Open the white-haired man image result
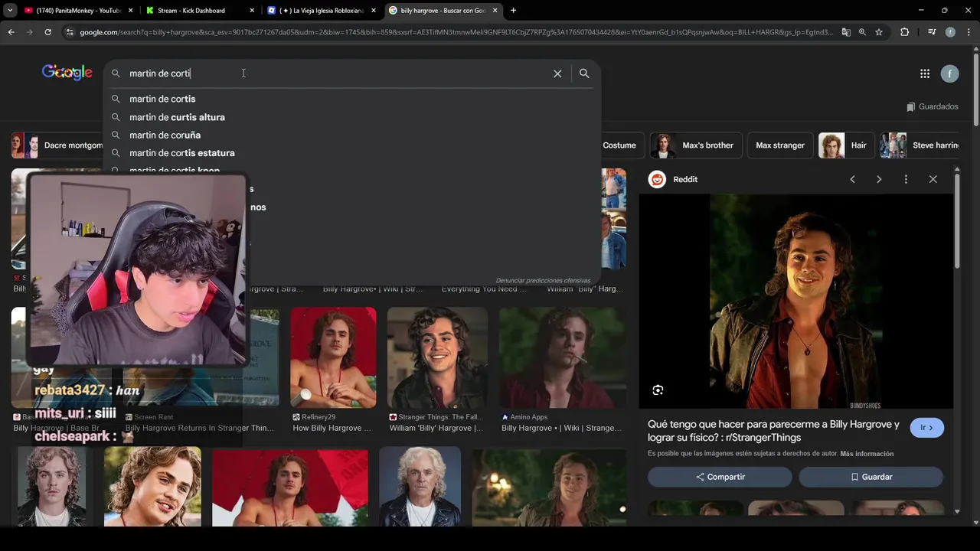 pos(420,487)
